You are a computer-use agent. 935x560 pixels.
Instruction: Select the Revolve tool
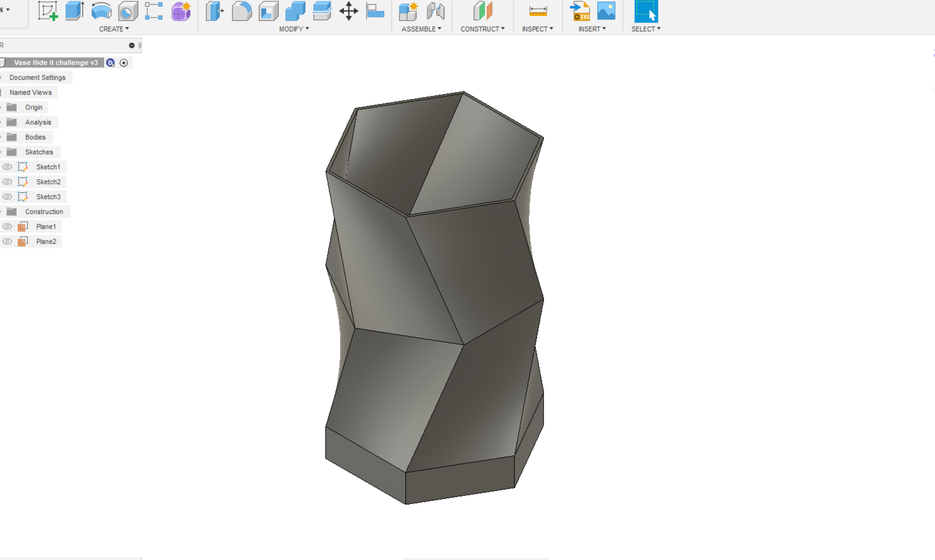click(x=101, y=11)
